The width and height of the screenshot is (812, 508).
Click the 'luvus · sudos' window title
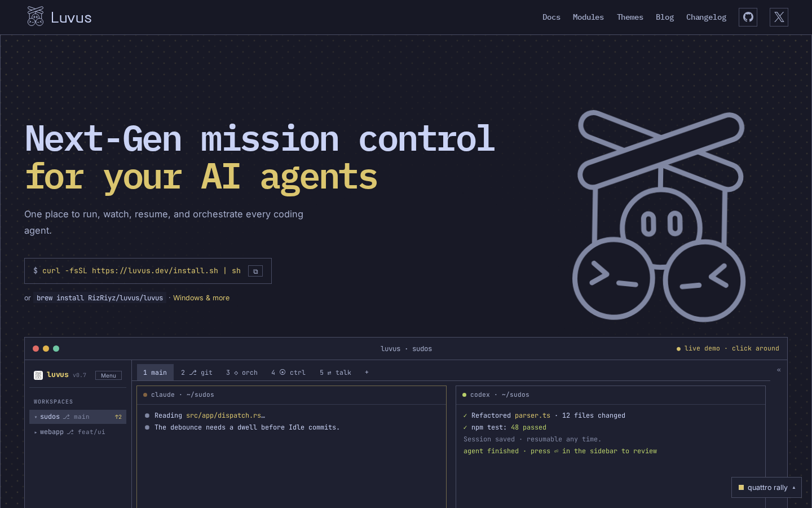[406, 349]
